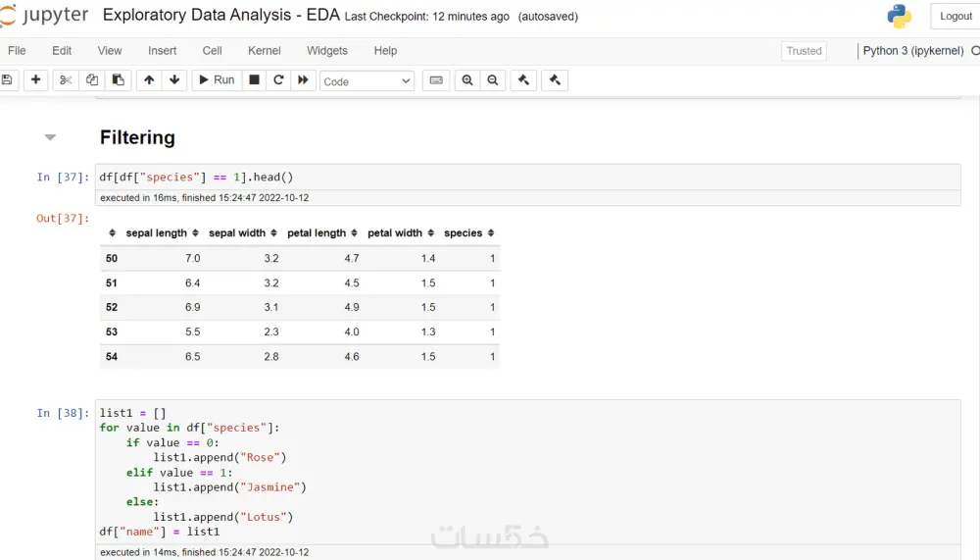The height and width of the screenshot is (560, 980).
Task: Zoom in with the magnifier plus icon
Action: 467,80
